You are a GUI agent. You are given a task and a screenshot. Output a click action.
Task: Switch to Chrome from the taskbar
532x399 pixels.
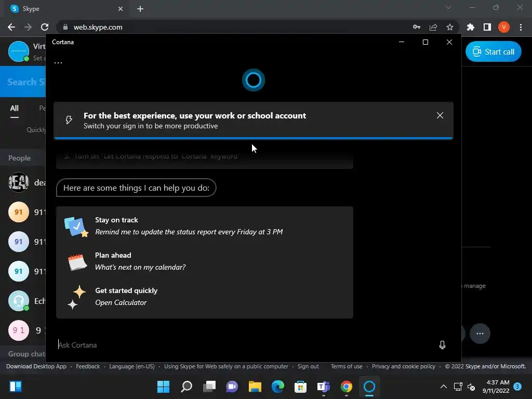[346, 387]
